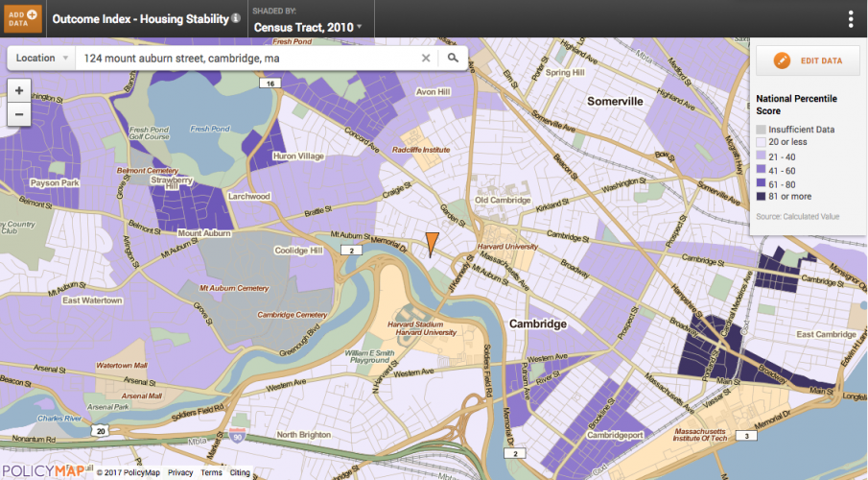This screenshot has height=480, width=868.
Task: Click the Source: Calculated Value text
Action: (x=798, y=217)
